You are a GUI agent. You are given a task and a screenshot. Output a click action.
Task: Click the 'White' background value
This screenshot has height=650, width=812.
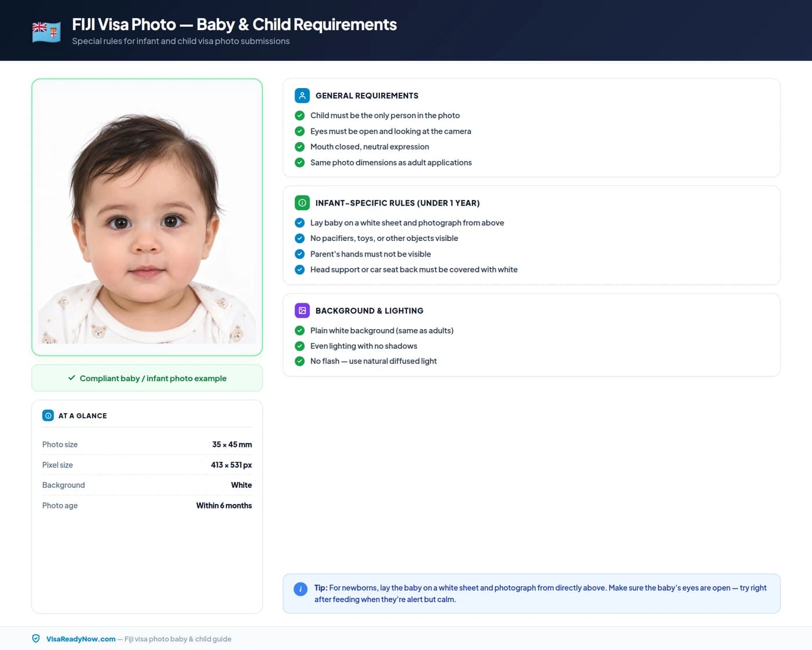click(242, 485)
